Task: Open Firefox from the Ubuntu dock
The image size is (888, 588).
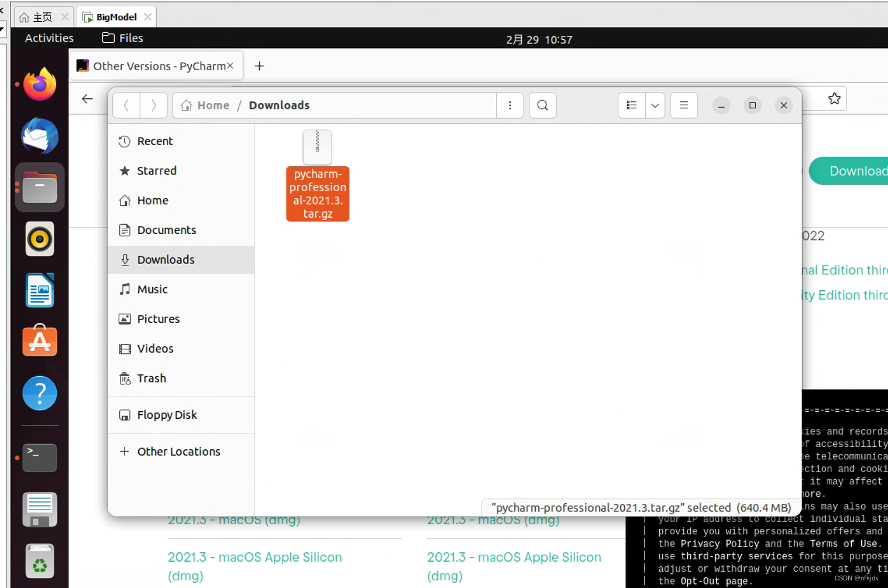Action: pos(40,84)
